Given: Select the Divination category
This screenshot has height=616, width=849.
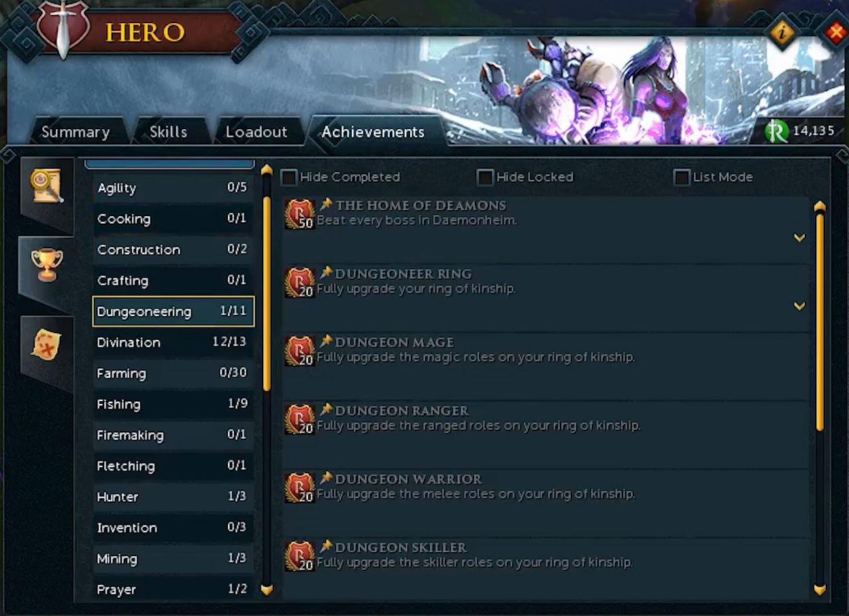Looking at the screenshot, I should [x=173, y=342].
